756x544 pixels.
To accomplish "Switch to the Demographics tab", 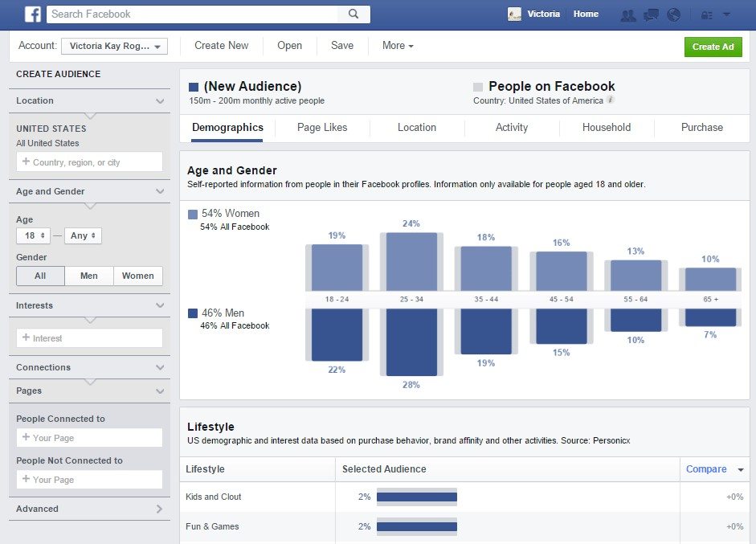I will click(227, 128).
